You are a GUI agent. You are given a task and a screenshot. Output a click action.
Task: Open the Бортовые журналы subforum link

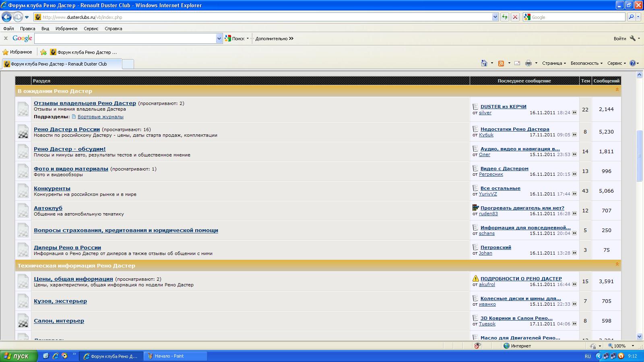[x=101, y=117]
